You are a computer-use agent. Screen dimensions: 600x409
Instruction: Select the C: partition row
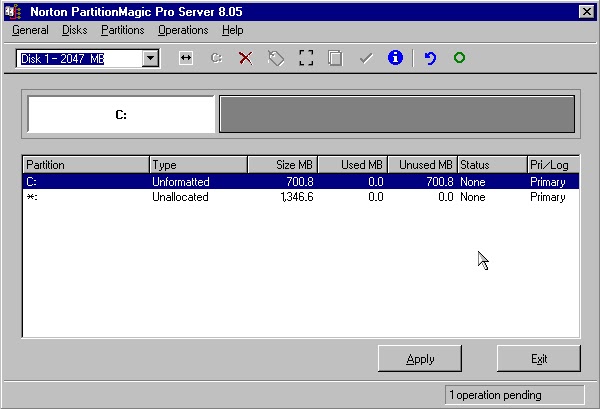coord(301,181)
